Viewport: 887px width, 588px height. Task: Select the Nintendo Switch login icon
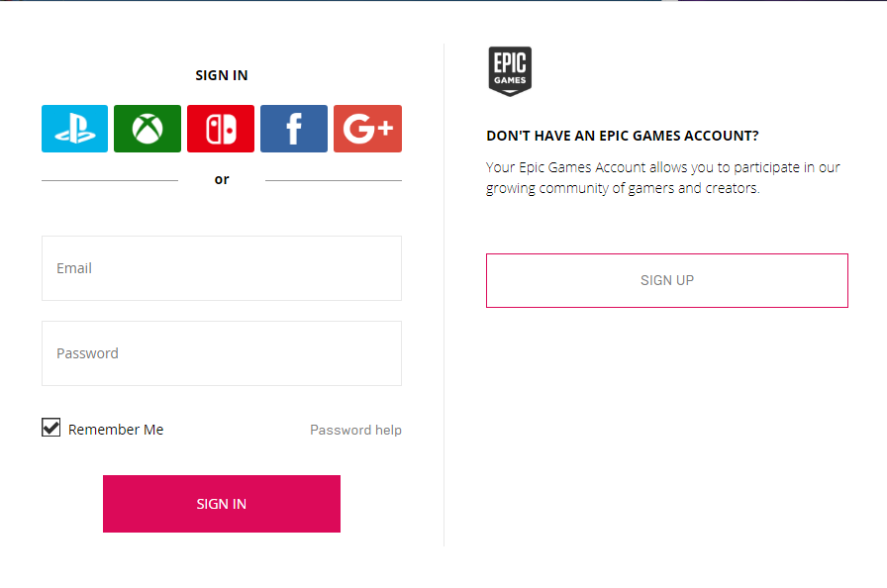click(x=221, y=129)
